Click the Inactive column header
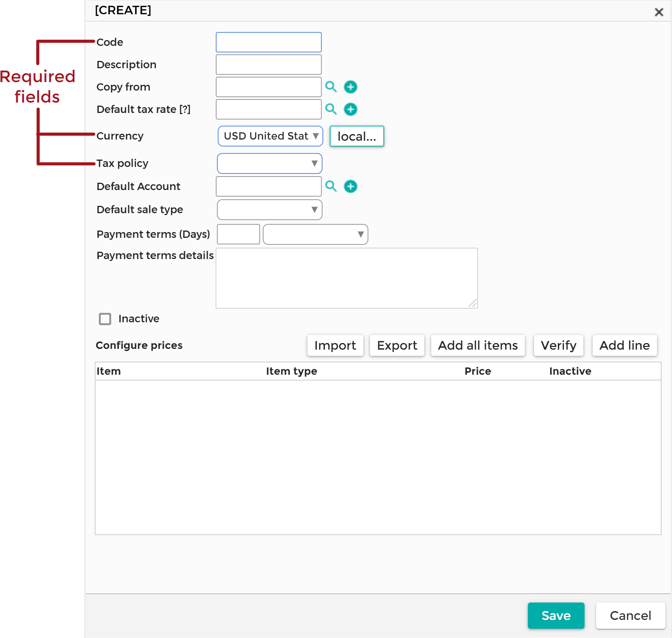 coord(570,371)
